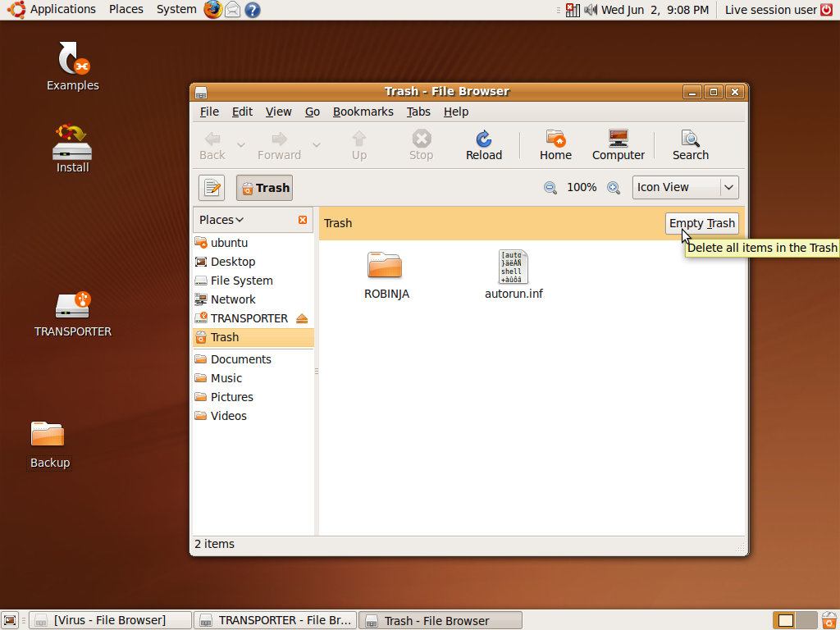Zoom in using the magnifier plus icon
The width and height of the screenshot is (840, 630).
tap(613, 188)
